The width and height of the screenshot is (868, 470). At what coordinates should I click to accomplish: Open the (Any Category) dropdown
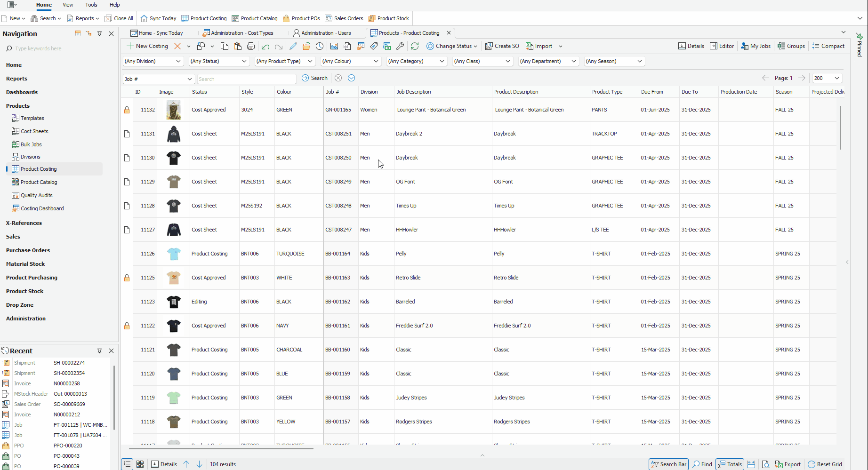coord(417,61)
